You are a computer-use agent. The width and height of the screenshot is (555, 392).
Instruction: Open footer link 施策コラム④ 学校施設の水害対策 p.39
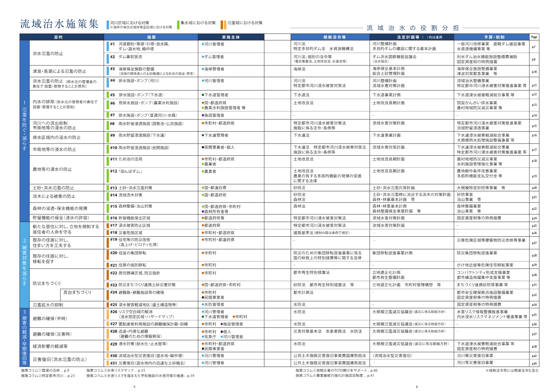click(140, 376)
